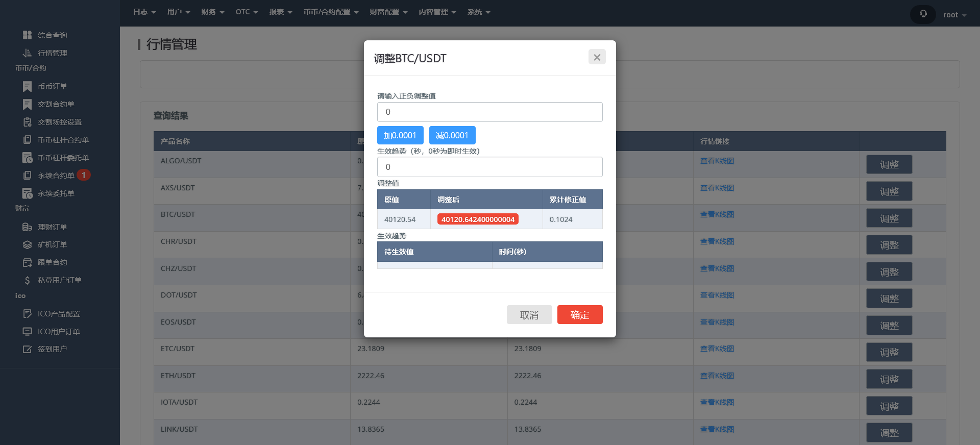Open the 内容管理 menu

(437, 12)
